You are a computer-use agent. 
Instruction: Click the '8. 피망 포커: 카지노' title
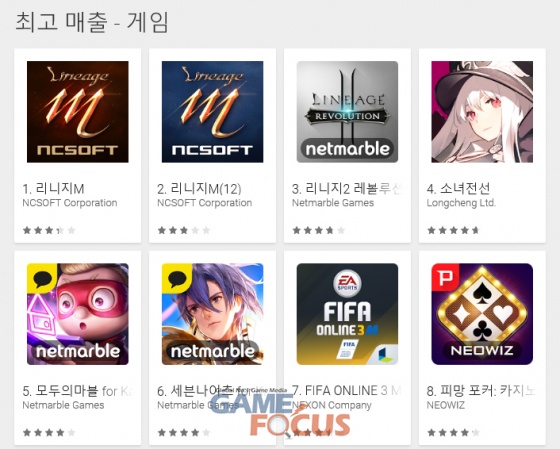[481, 391]
